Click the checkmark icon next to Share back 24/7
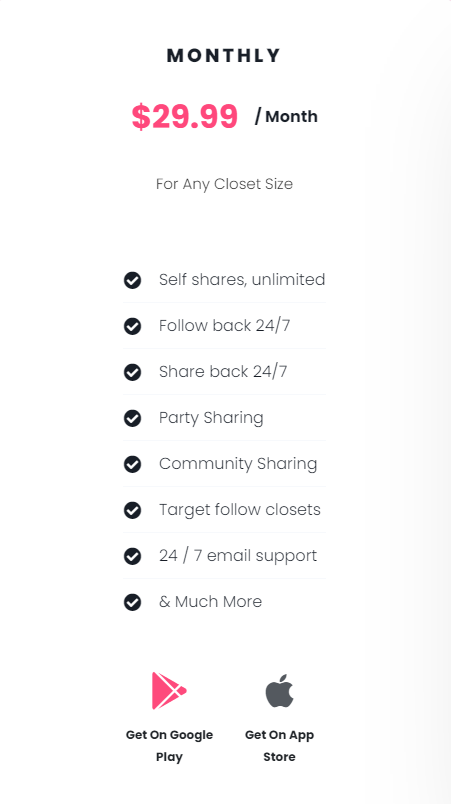Image resolution: width=451 pixels, height=804 pixels. tap(132, 372)
